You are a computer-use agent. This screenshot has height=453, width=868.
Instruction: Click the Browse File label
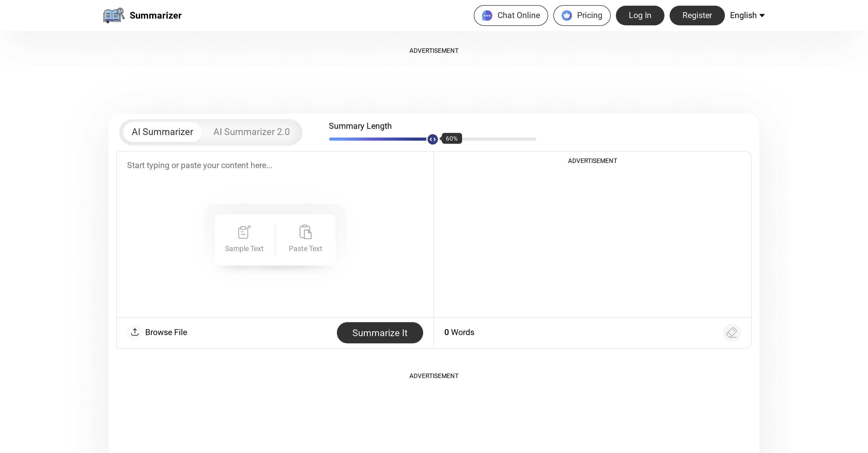(166, 332)
